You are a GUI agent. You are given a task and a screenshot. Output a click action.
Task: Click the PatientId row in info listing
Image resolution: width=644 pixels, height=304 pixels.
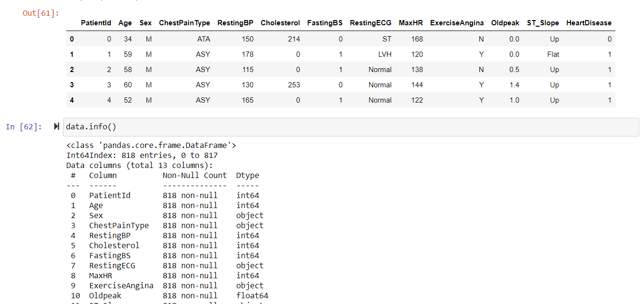[x=110, y=195]
